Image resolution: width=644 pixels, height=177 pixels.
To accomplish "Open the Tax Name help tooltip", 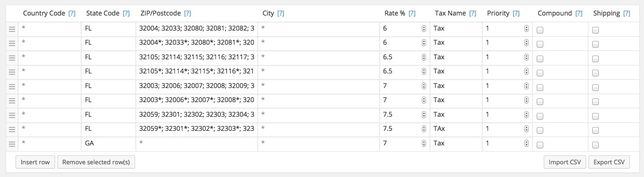I will (473, 14).
